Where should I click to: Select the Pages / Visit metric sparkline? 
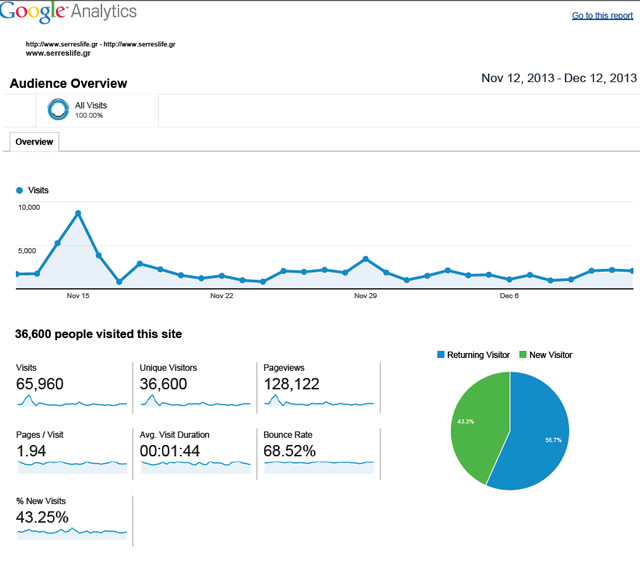(x=71, y=465)
